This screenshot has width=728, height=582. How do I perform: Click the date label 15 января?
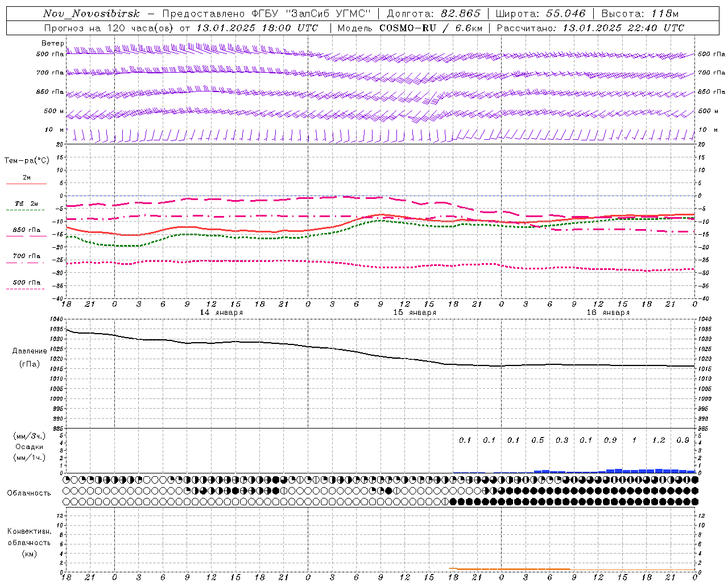tap(415, 313)
